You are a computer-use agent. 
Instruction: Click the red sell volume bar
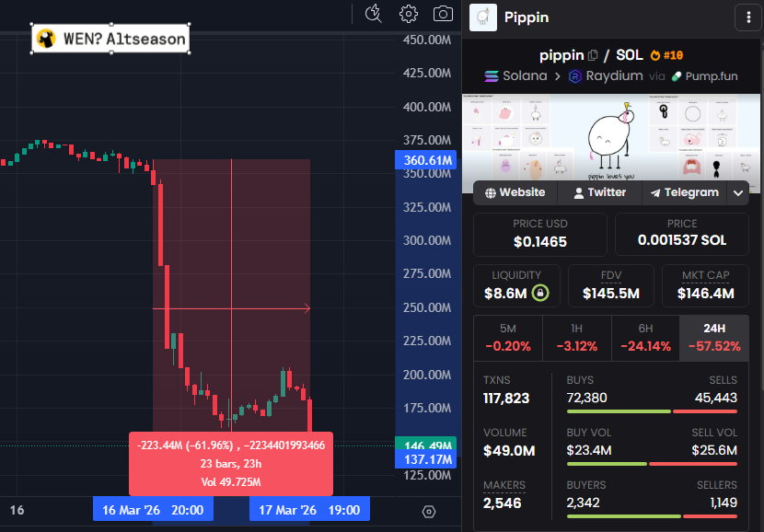click(x=693, y=464)
